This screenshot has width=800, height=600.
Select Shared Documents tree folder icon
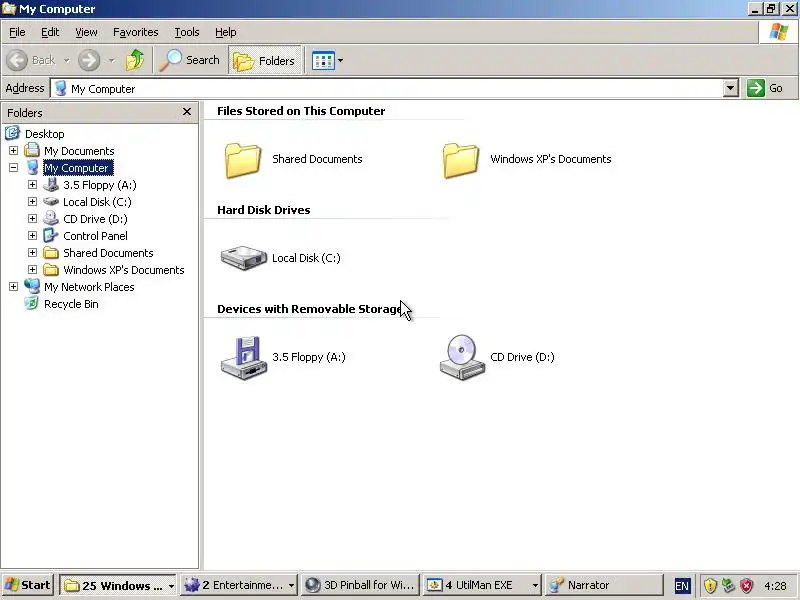point(51,253)
